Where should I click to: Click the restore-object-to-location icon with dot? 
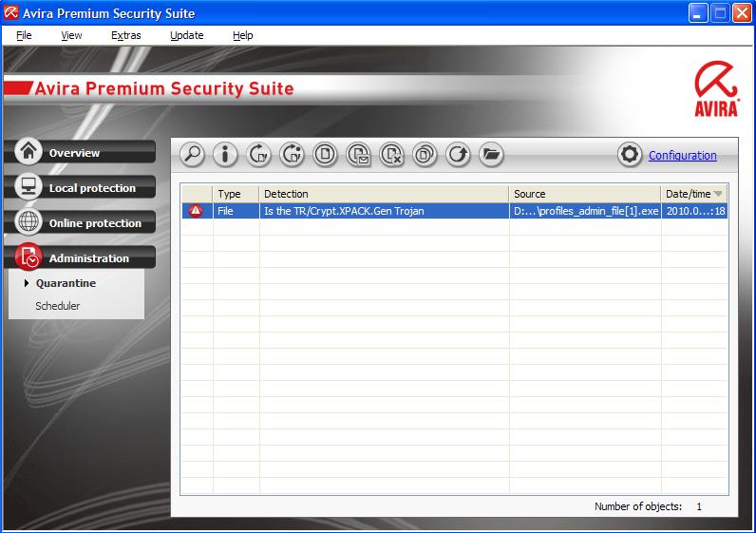tap(292, 155)
